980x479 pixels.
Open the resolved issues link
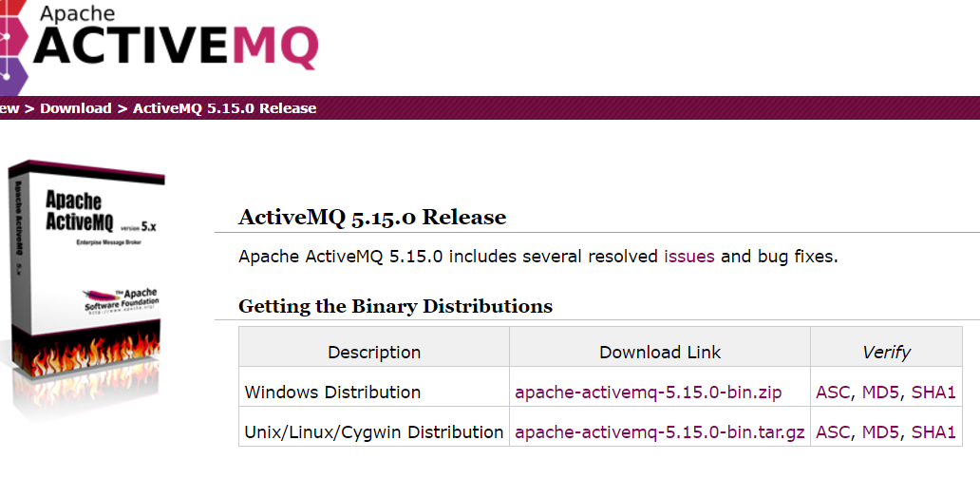(x=689, y=257)
